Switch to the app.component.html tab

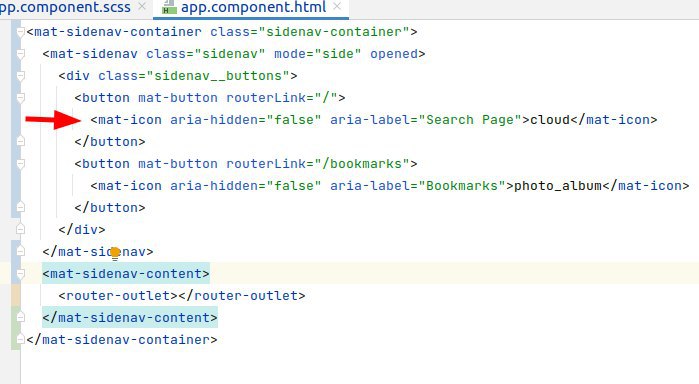[251, 8]
